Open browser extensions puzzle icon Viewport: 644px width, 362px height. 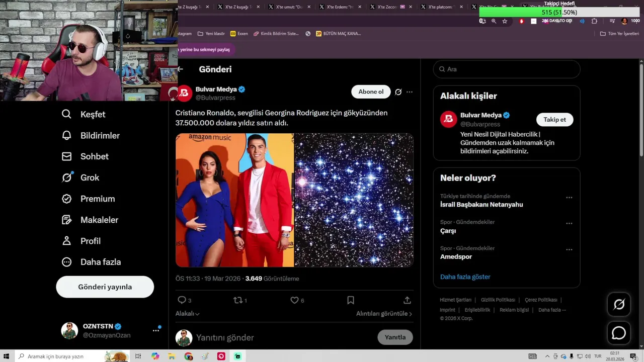tap(594, 21)
